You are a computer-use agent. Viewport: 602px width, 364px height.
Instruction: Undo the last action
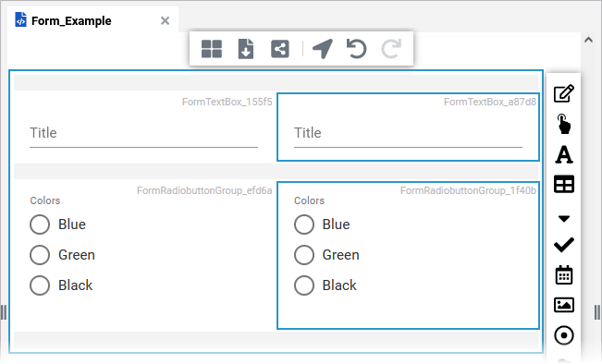pyautogui.click(x=356, y=49)
